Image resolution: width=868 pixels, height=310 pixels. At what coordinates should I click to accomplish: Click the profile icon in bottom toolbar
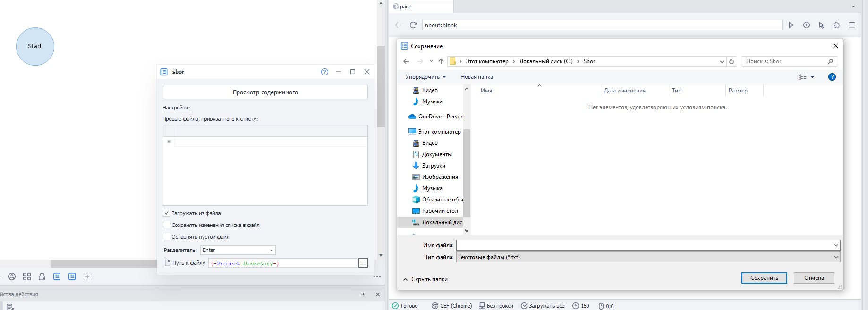click(12, 276)
